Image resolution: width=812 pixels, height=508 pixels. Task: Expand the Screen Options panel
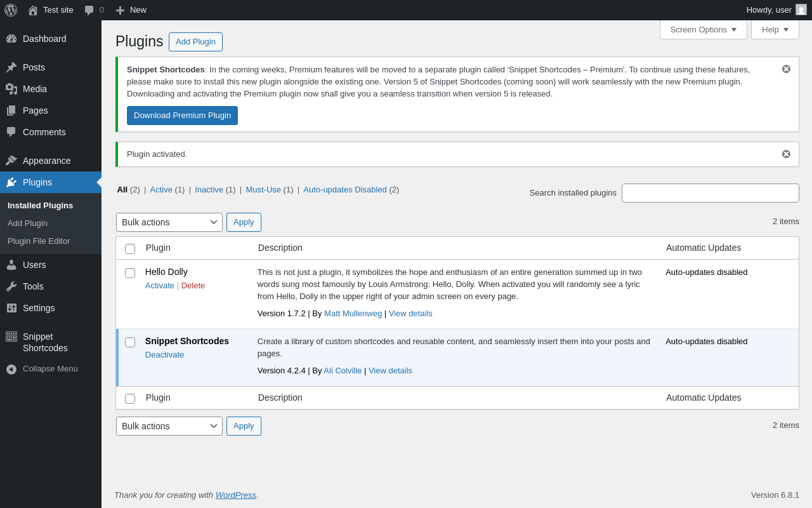tap(704, 29)
